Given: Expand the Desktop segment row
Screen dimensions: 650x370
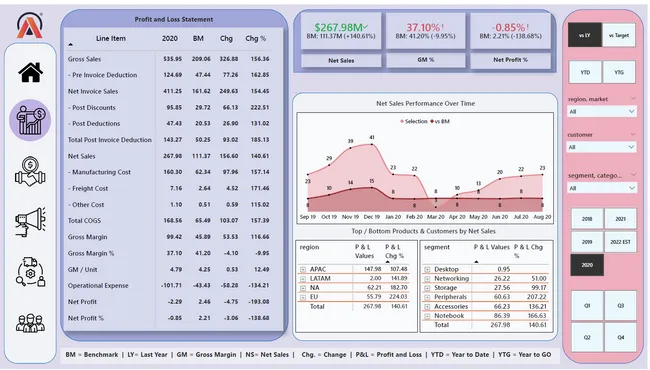Looking at the screenshot, I should pos(427,269).
